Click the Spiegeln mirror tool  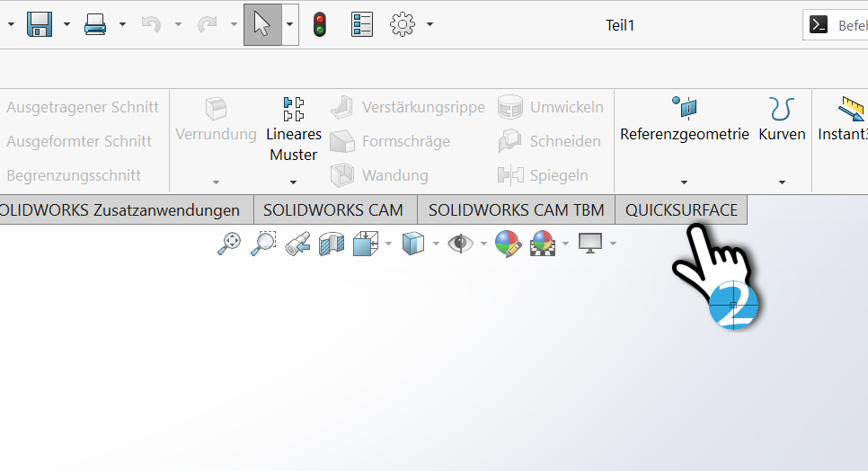click(x=543, y=175)
